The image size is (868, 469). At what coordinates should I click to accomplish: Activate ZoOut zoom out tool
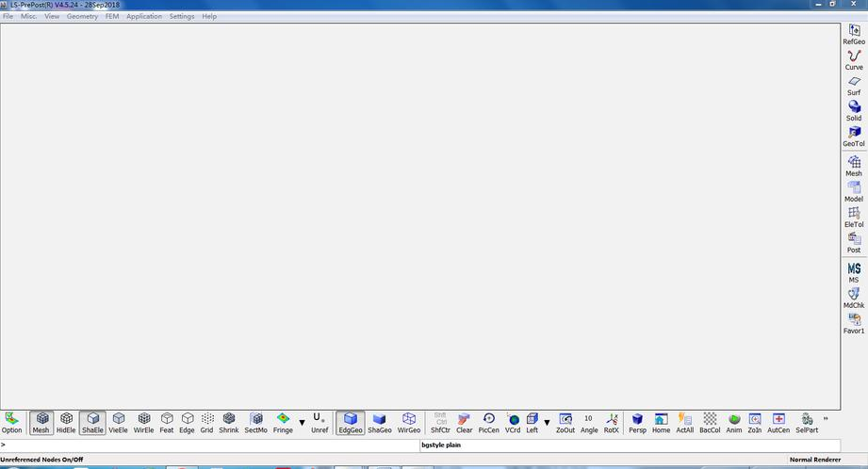pos(565,423)
